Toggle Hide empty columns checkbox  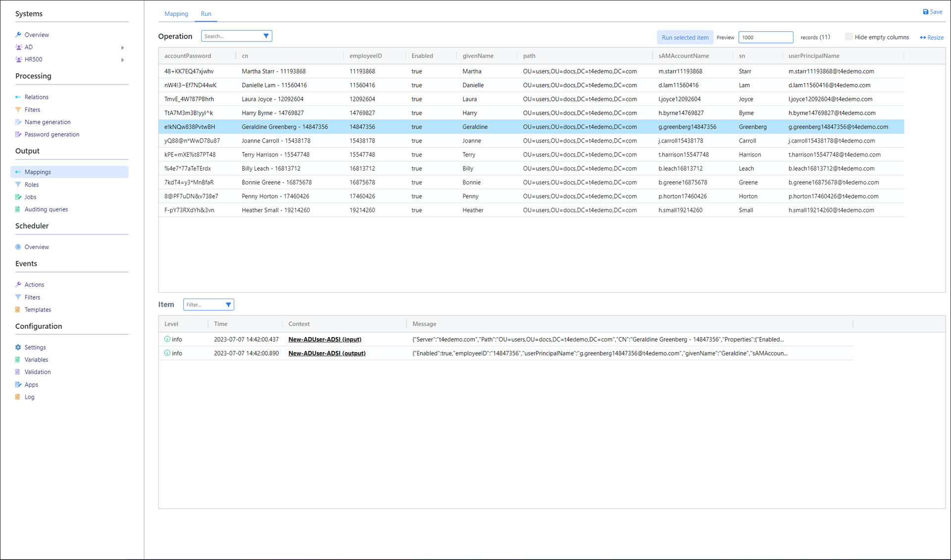point(849,37)
